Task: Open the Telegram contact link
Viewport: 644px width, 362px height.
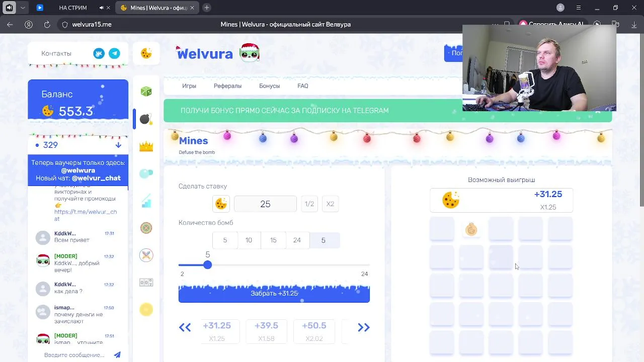Action: click(115, 53)
